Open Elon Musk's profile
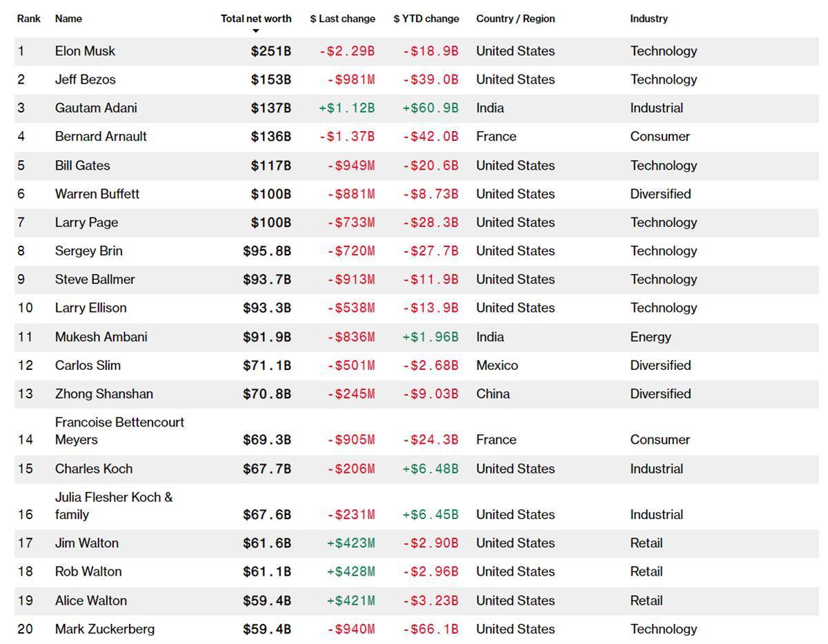 pyautogui.click(x=85, y=51)
